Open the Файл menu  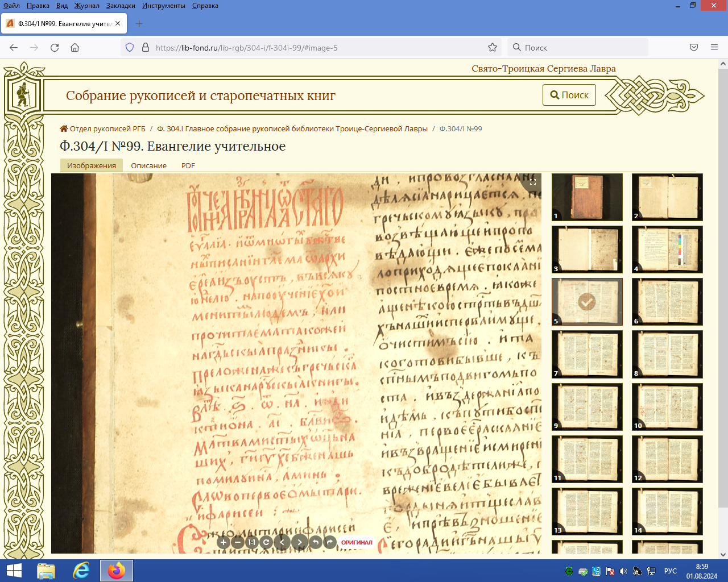(x=11, y=6)
